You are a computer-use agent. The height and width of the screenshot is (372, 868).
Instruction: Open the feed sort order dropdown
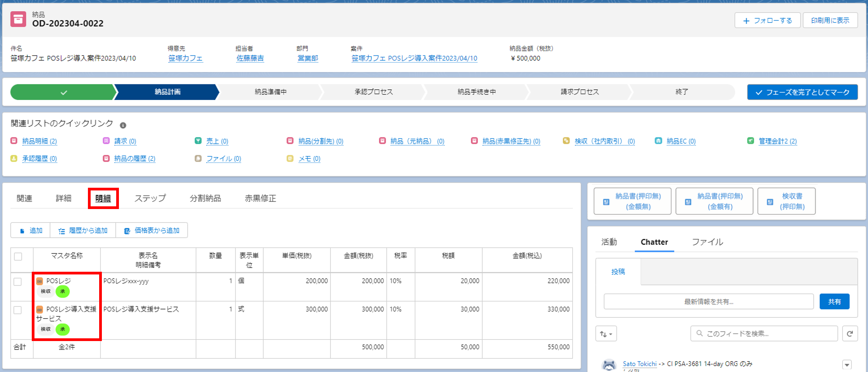[606, 333]
